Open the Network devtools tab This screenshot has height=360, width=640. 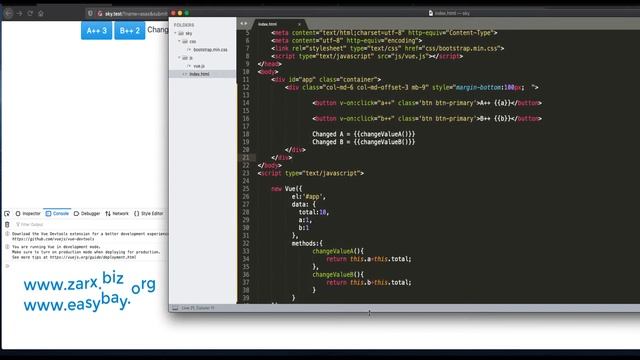point(117,213)
